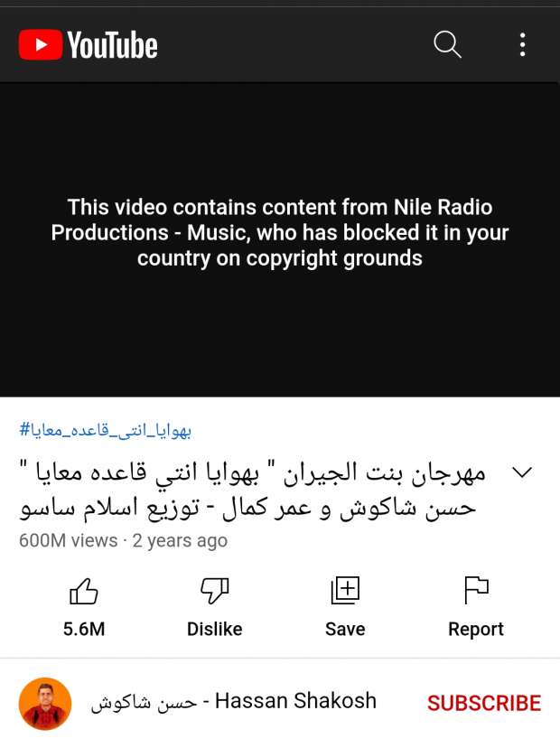Image resolution: width=560 pixels, height=748 pixels.
Task: Like the video with thumbs-up icon
Action: (x=84, y=591)
